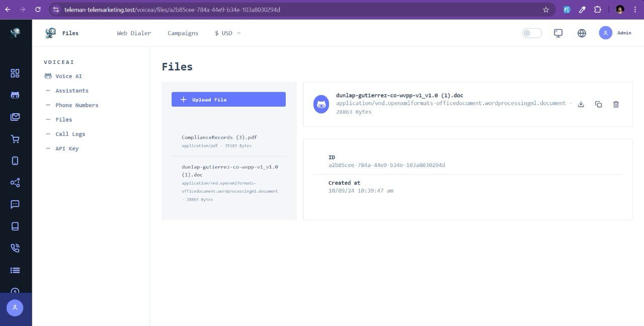
Task: Click the monitor display icon in top bar
Action: pos(558,33)
